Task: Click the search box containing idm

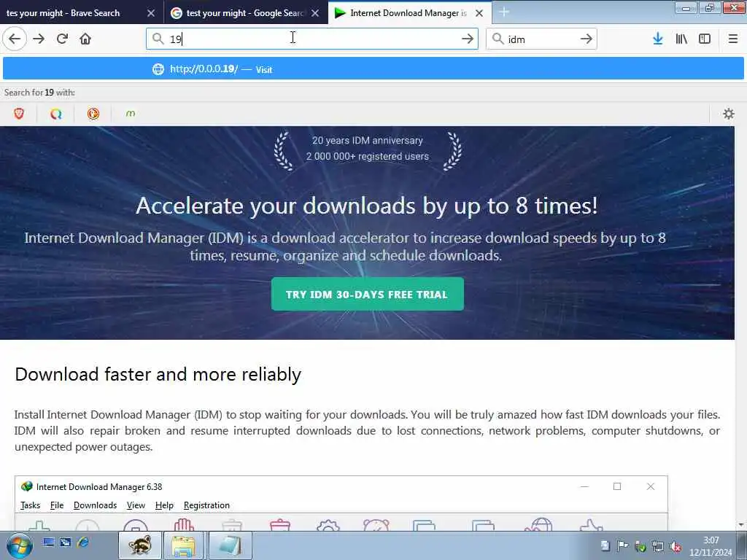Action: [541, 39]
